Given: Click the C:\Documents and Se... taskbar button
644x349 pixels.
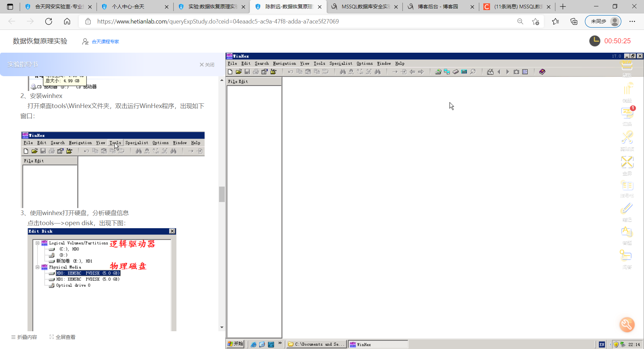Looking at the screenshot, I should click(x=316, y=344).
